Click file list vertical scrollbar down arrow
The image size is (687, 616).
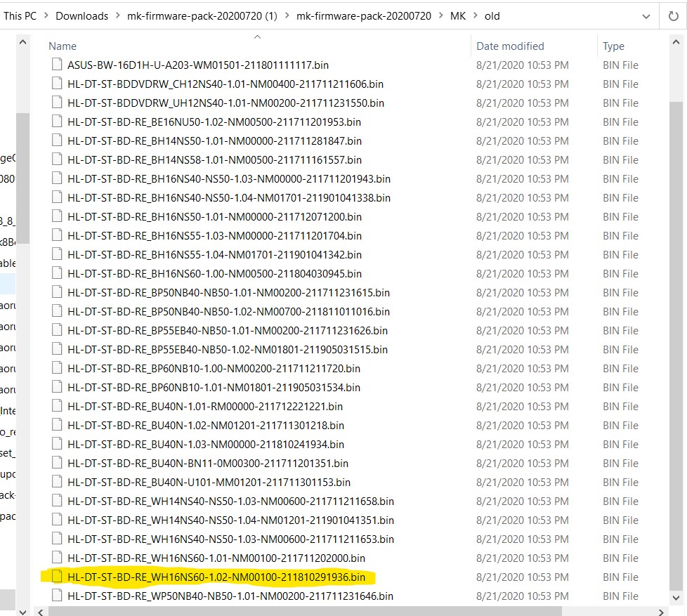[676, 598]
